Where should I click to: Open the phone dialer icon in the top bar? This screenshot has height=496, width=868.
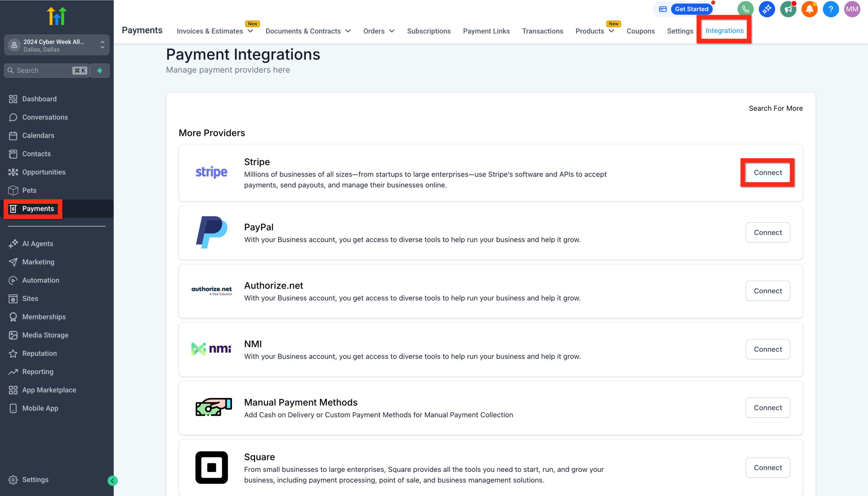point(746,9)
